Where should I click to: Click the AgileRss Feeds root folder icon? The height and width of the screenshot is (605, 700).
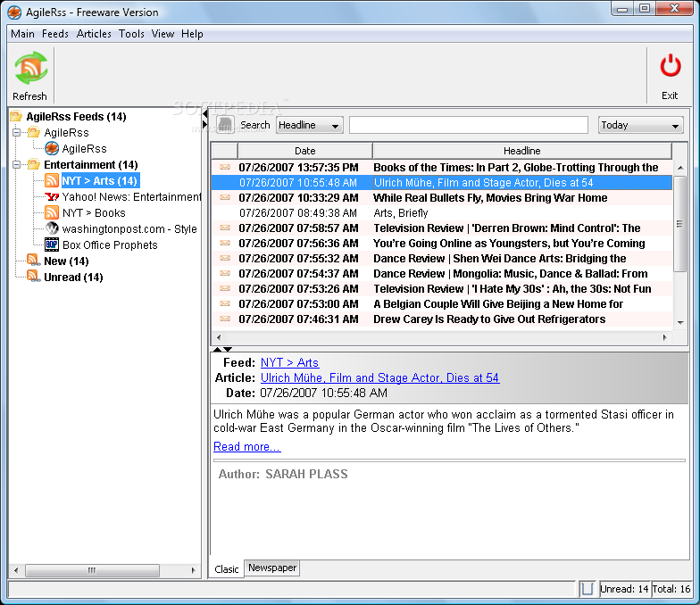(16, 116)
